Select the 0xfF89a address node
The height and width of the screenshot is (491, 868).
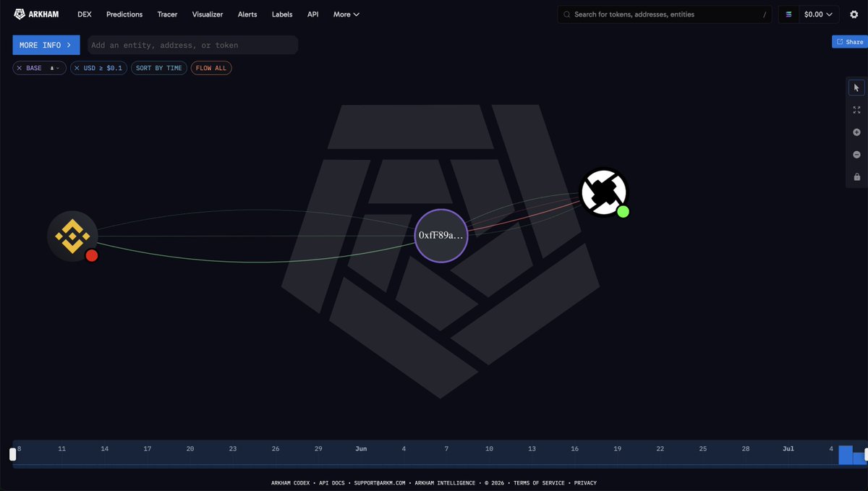441,235
